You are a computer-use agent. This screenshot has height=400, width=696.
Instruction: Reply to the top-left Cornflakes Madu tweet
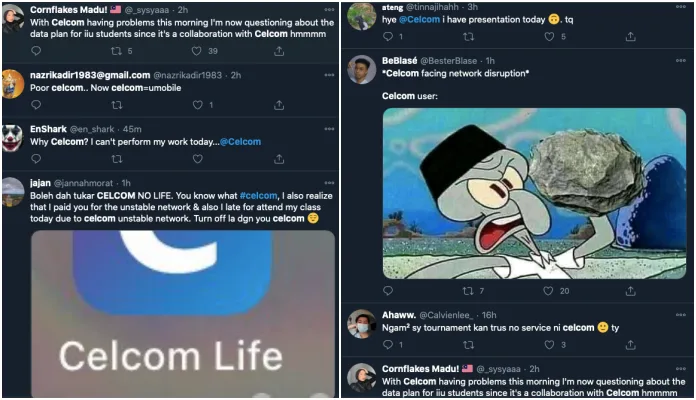pos(37,50)
